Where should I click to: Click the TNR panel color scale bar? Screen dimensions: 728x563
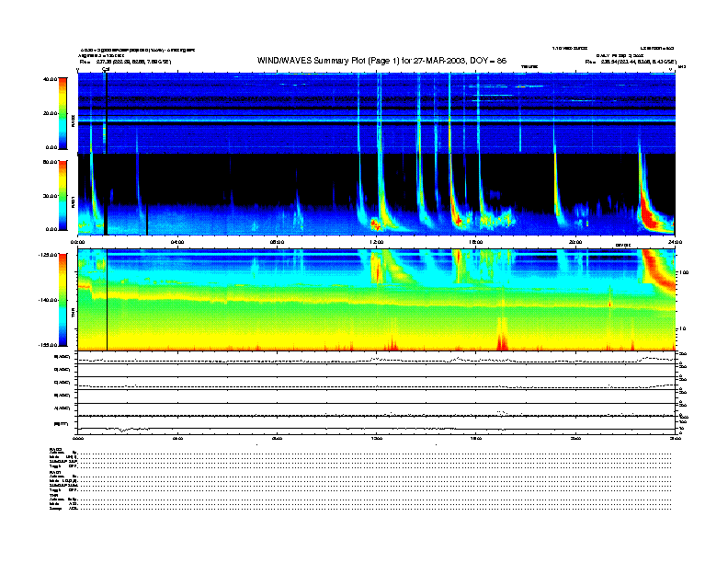[x=62, y=301]
